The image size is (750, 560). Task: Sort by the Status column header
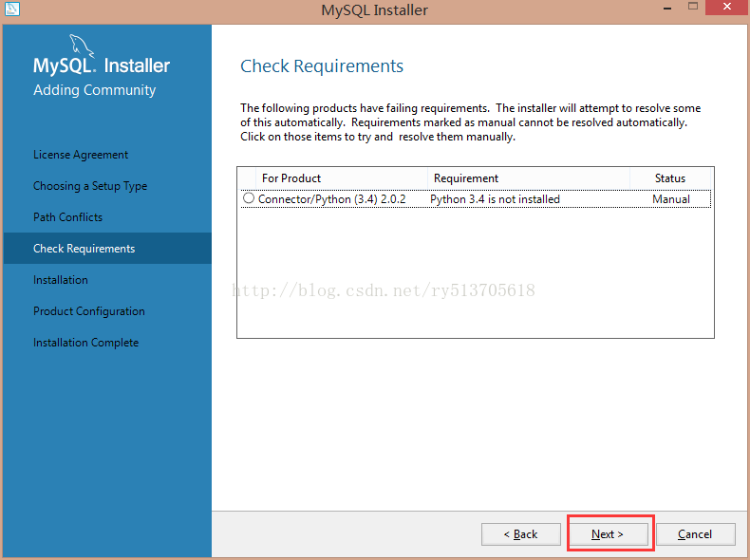tap(670, 178)
